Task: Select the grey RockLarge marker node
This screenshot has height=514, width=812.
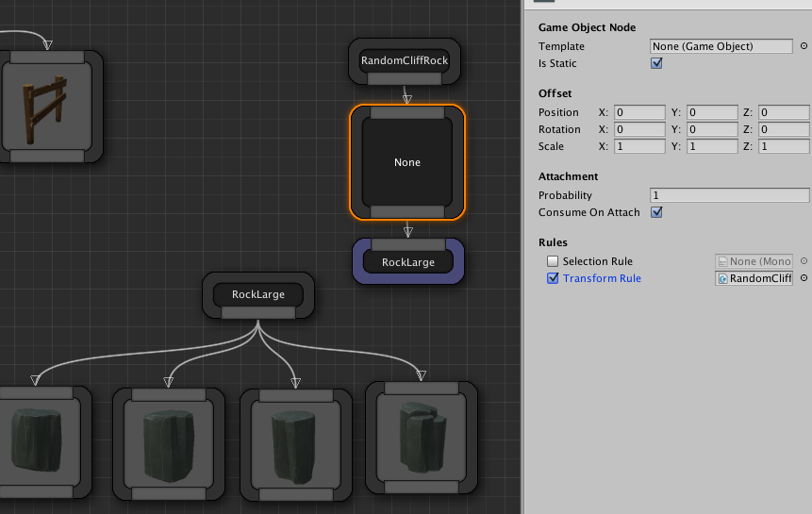Action: [x=258, y=295]
